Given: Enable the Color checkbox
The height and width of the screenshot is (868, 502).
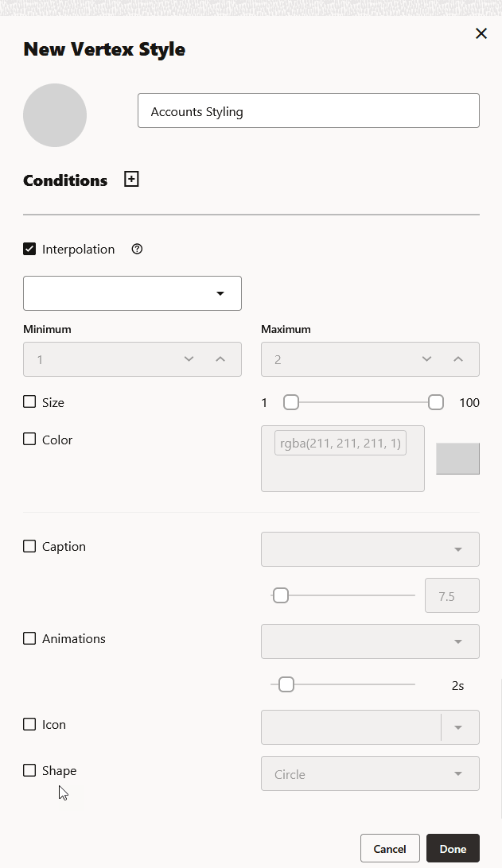Looking at the screenshot, I should click(29, 440).
